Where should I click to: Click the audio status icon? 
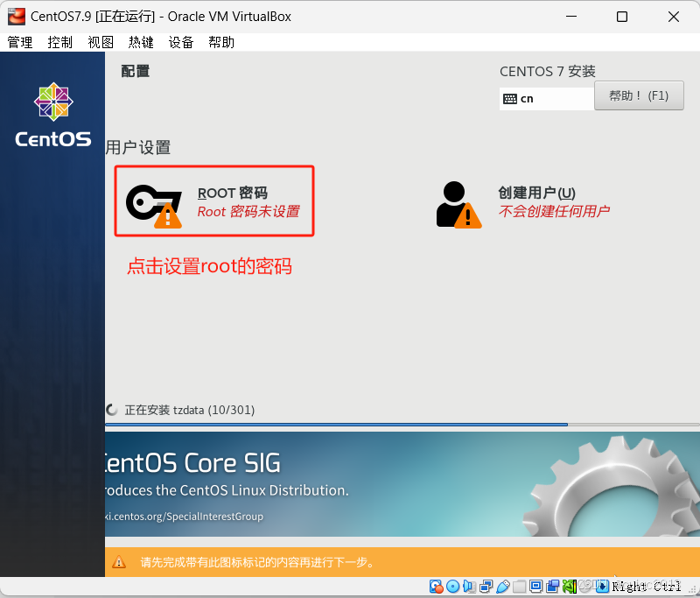pos(469,587)
